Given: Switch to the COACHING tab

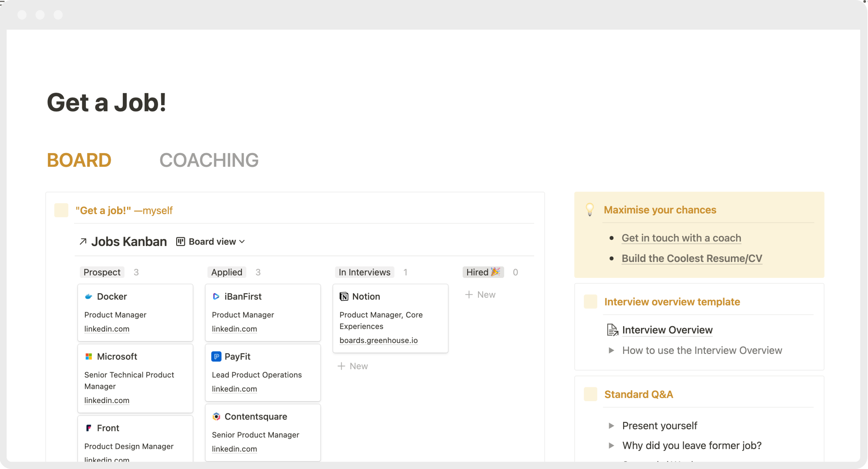Looking at the screenshot, I should 209,160.
